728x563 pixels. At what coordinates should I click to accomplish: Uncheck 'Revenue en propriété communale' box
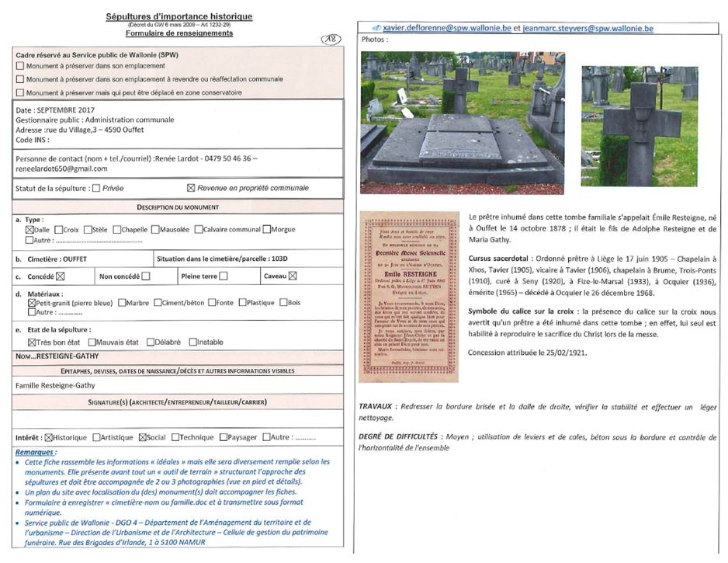[x=191, y=188]
